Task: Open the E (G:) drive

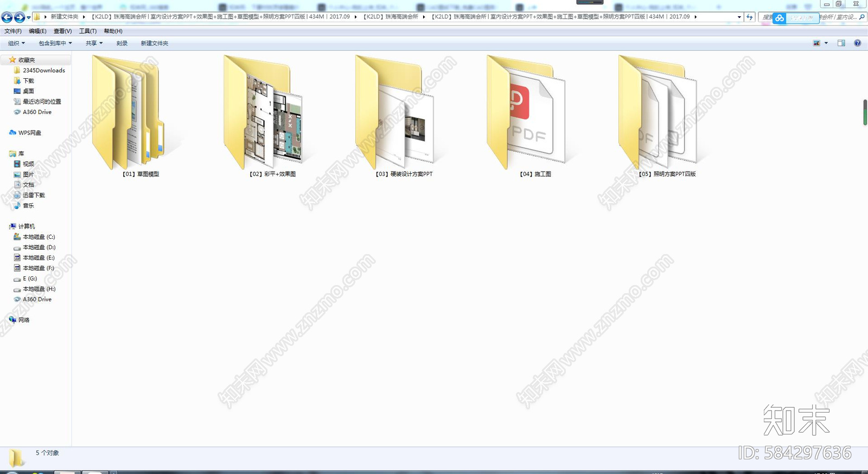Action: click(25, 279)
